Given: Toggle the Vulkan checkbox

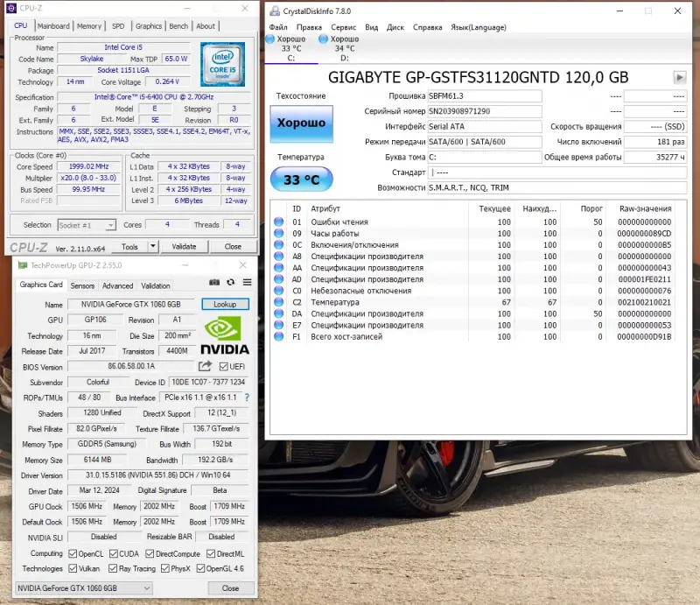Looking at the screenshot, I should 73,568.
